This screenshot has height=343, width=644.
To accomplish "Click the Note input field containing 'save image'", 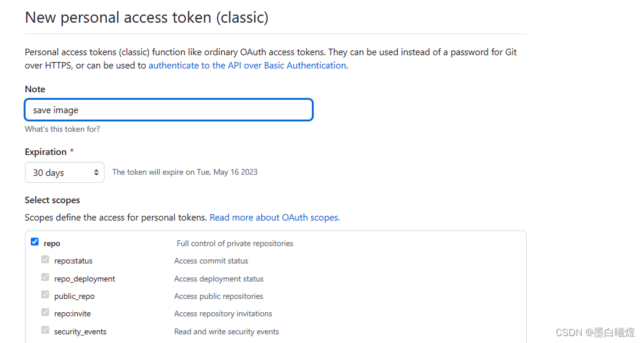I will point(169,110).
